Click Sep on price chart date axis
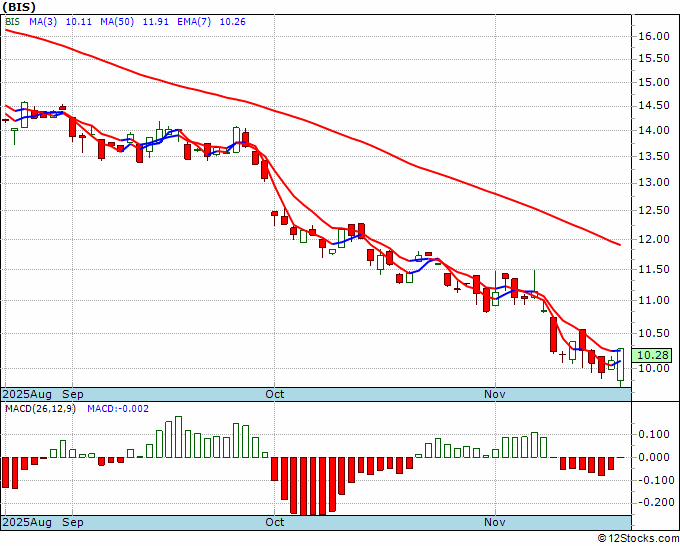The height and width of the screenshot is (546, 680). coord(73,394)
